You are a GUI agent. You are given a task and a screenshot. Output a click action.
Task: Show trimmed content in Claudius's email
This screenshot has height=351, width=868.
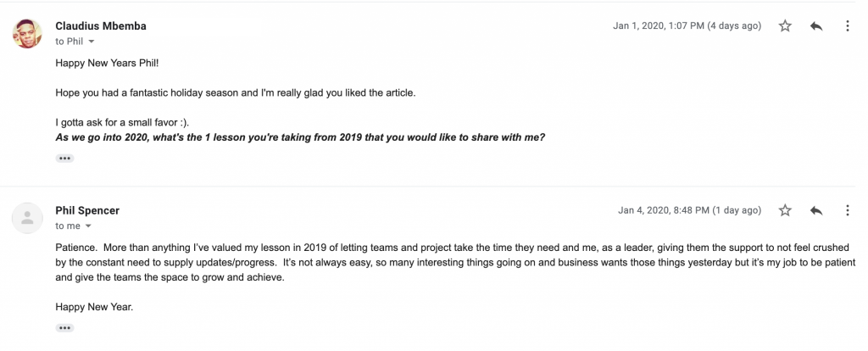(x=64, y=159)
